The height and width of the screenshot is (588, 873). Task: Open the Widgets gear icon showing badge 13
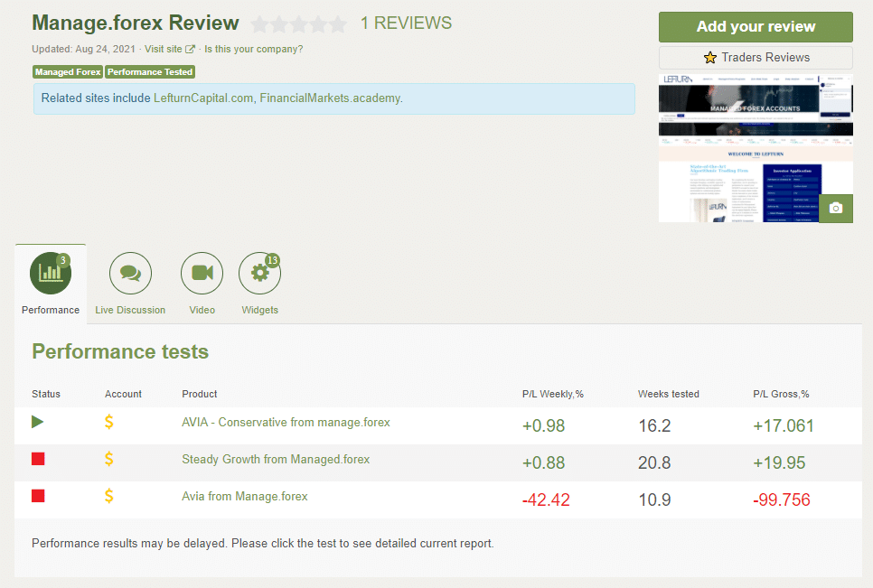click(x=259, y=273)
